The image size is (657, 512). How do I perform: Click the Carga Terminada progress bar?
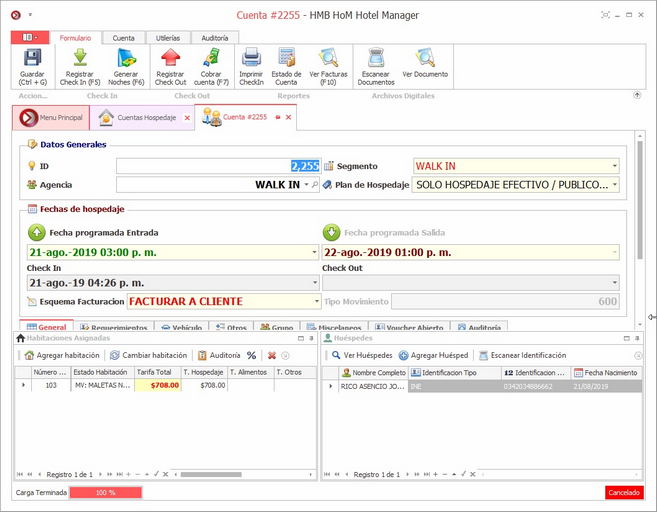105,493
